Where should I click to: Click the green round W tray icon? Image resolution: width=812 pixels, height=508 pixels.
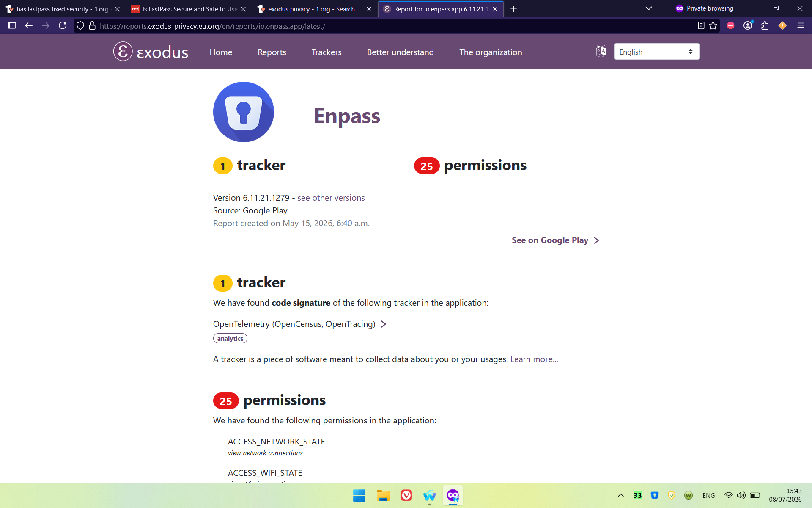[688, 495]
